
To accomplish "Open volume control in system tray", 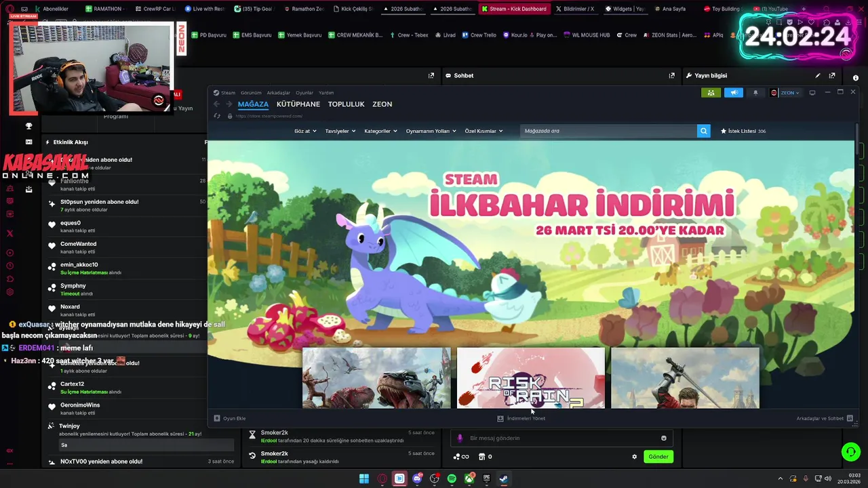I will click(x=827, y=479).
